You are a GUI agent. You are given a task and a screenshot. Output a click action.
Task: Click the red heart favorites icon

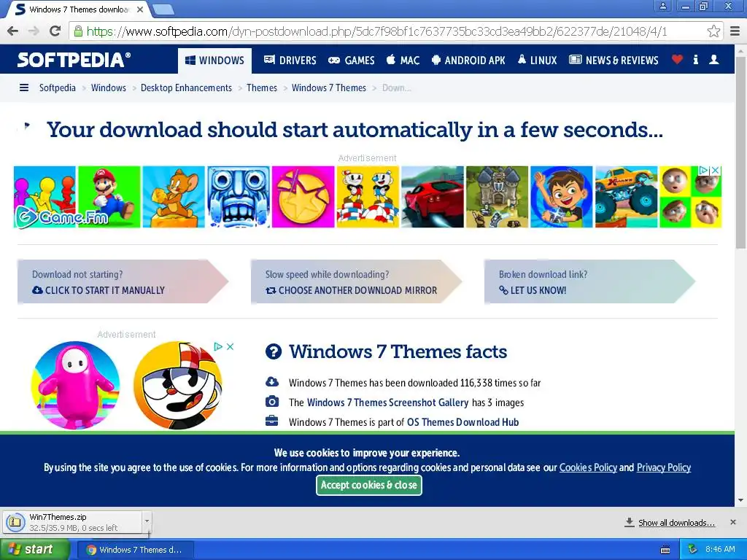point(677,60)
